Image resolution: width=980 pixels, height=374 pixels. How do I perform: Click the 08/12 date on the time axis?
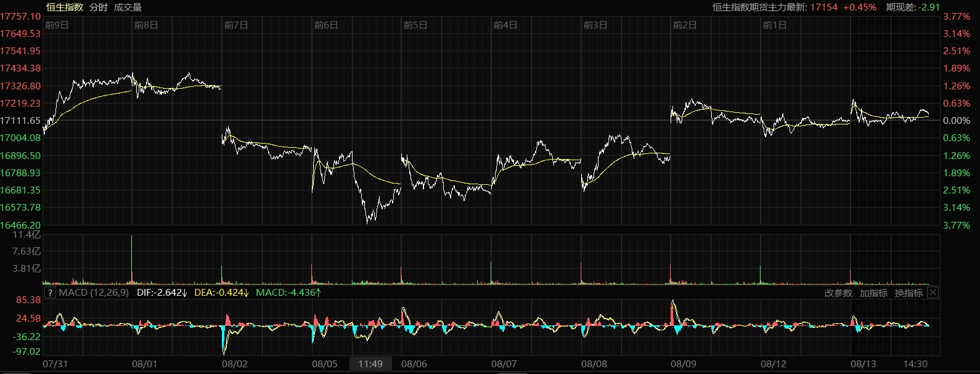(x=774, y=364)
